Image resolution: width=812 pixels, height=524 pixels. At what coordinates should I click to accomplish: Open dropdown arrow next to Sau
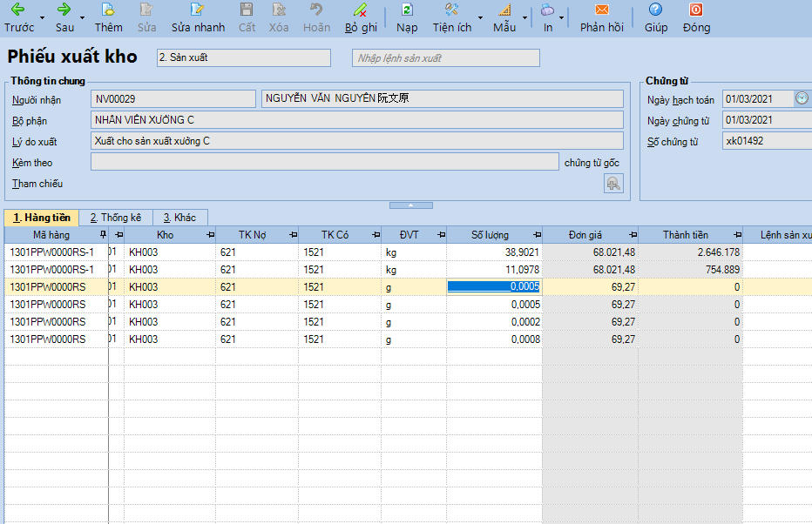[x=83, y=18]
